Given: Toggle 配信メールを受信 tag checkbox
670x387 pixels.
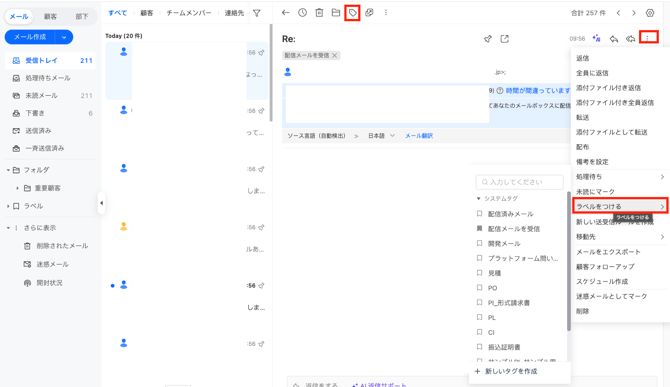Looking at the screenshot, I should (x=479, y=229).
